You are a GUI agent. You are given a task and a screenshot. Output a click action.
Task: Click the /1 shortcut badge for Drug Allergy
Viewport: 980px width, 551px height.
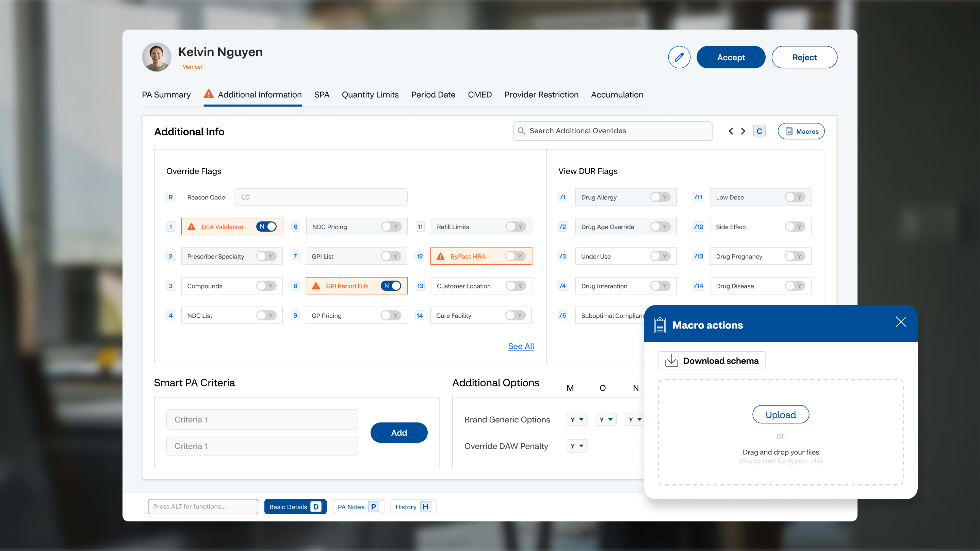[562, 197]
